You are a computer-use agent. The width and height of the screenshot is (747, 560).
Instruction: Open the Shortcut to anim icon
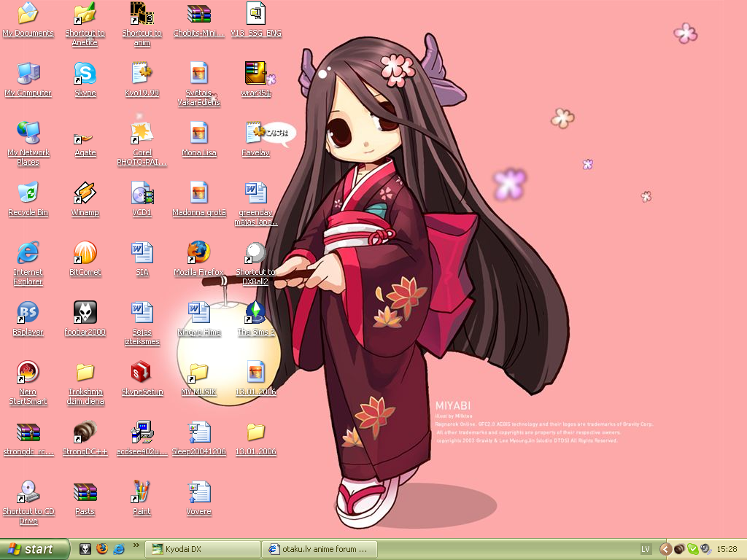point(142,13)
